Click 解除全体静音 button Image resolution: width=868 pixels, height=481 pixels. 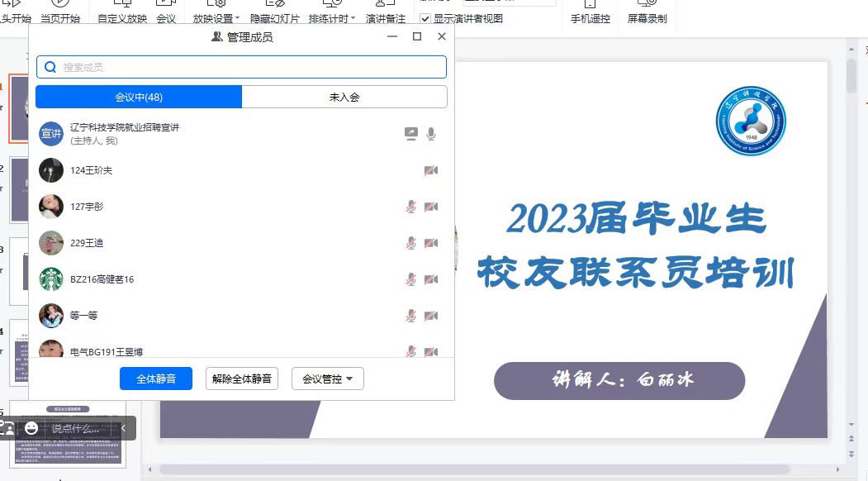[241, 379]
